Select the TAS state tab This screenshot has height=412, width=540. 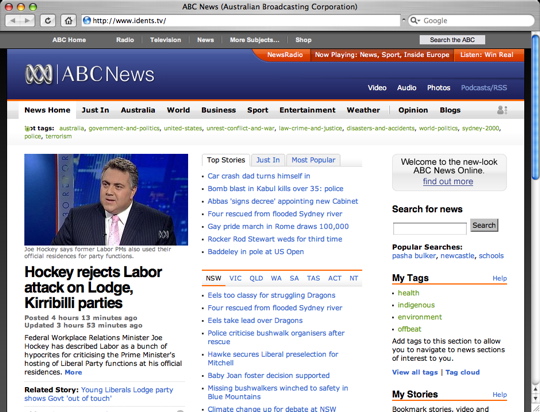click(x=313, y=278)
